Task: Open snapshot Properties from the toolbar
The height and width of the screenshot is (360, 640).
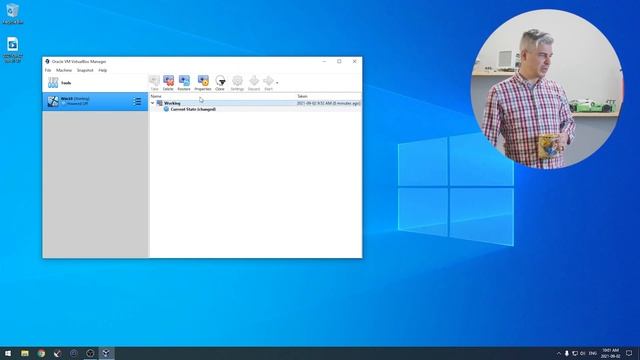Action: [x=203, y=83]
